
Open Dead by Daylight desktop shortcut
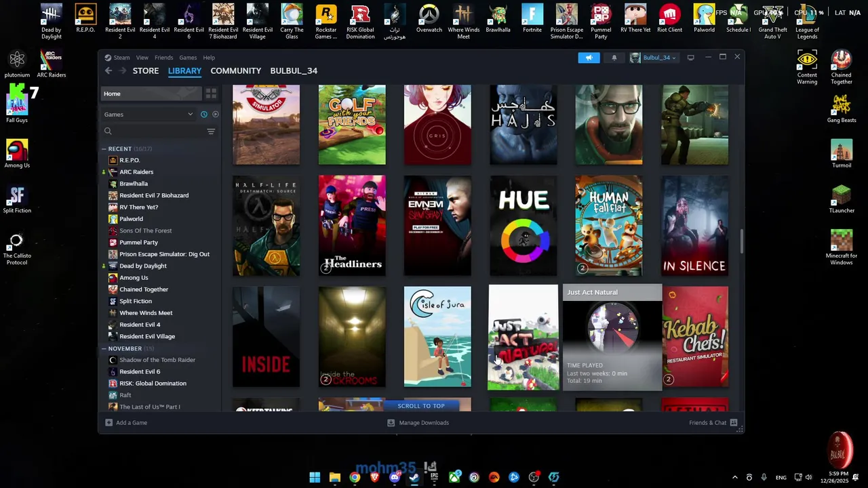pyautogui.click(x=51, y=22)
